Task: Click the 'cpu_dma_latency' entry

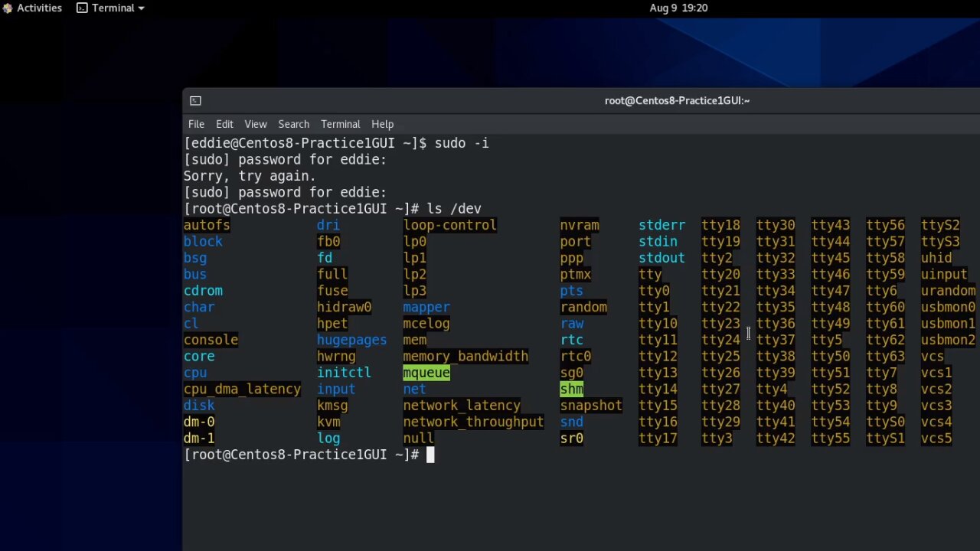Action: click(x=242, y=389)
